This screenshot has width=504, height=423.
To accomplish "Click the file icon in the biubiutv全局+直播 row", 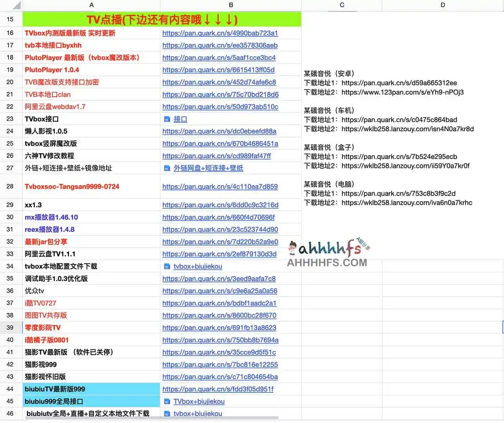I will tap(167, 413).
